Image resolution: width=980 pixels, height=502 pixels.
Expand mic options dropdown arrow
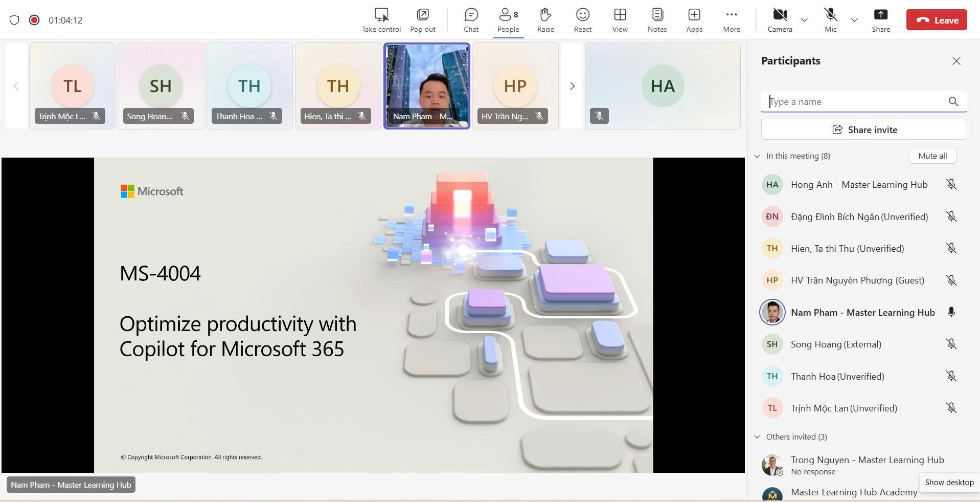854,20
